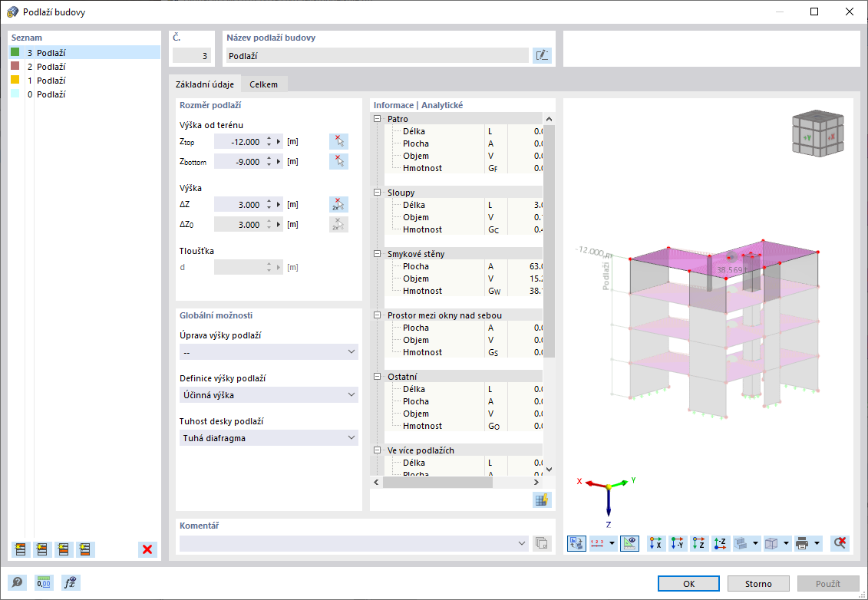This screenshot has width=868, height=600.
Task: Delete selected story with red X
Action: 147,549
